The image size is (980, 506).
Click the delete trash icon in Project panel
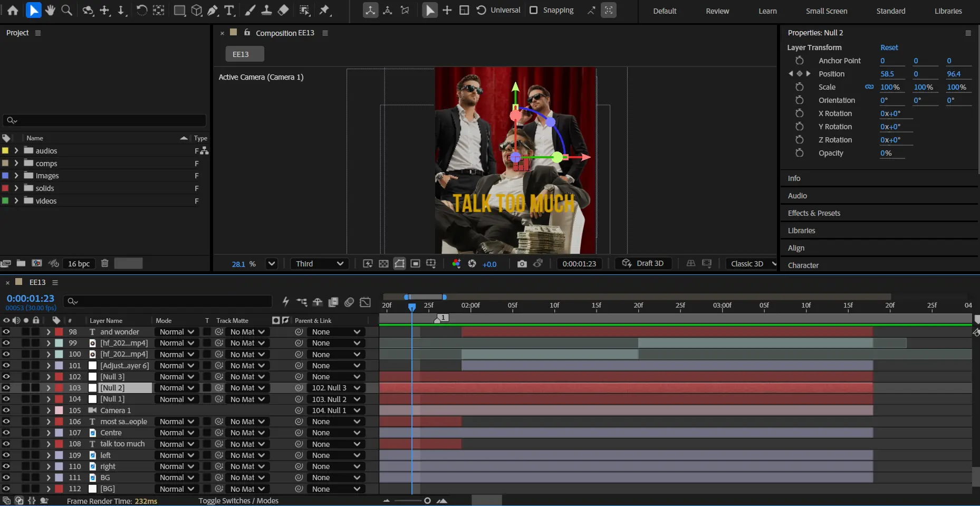click(x=104, y=263)
